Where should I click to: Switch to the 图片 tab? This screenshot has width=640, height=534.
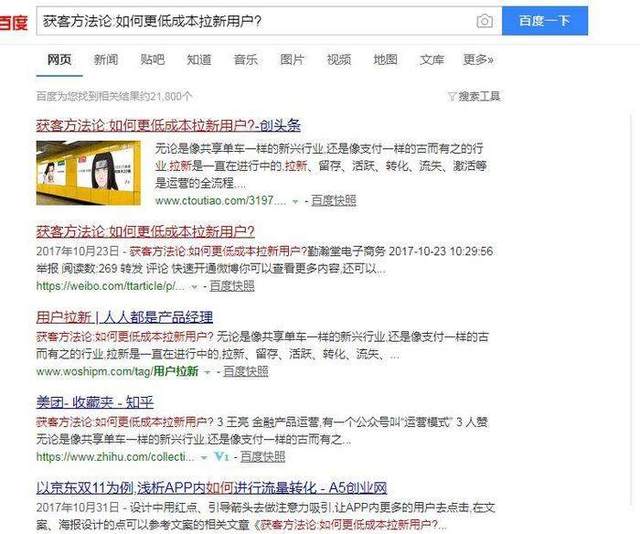(292, 60)
